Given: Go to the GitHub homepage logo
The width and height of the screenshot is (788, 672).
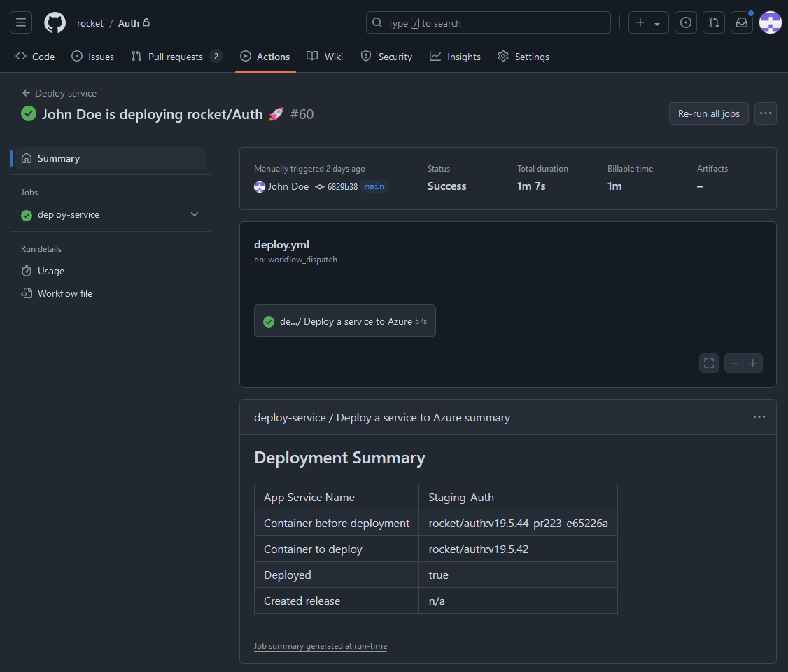Looking at the screenshot, I should 55,22.
